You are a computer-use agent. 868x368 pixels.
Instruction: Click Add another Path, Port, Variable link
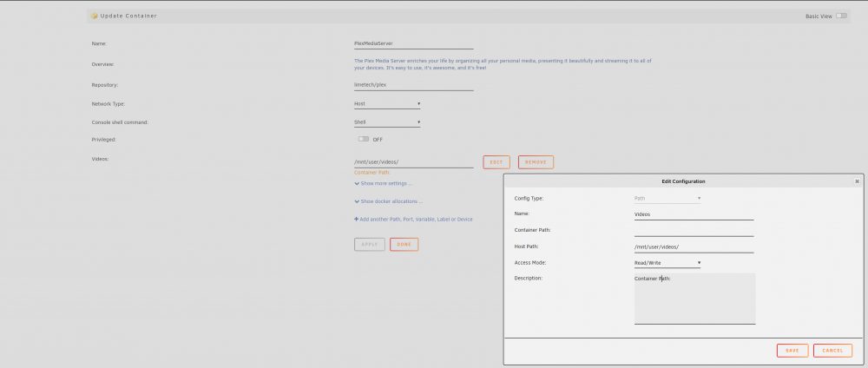(413, 219)
